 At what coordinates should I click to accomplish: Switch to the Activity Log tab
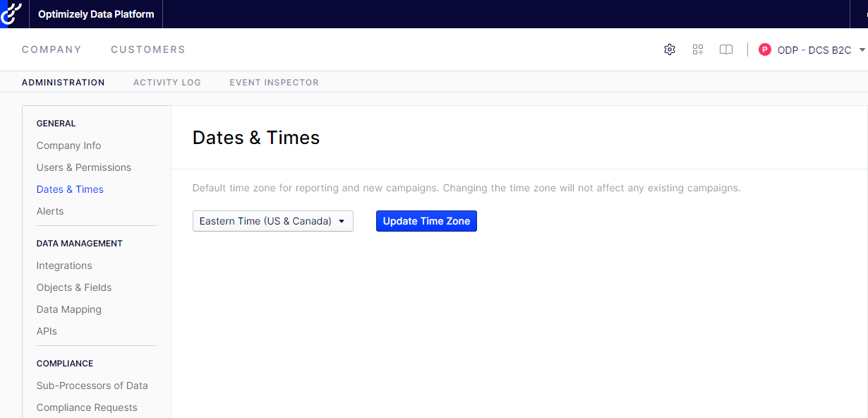pyautogui.click(x=167, y=83)
